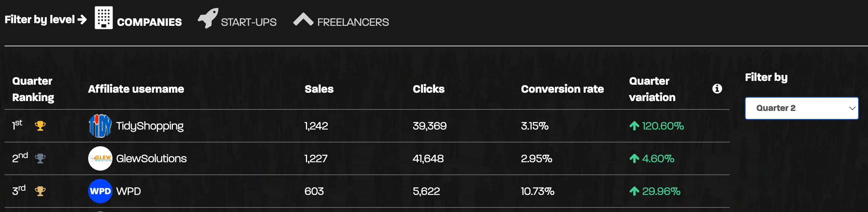868x212 pixels.
Task: Click the blue WPD logo avatar
Action: [100, 191]
